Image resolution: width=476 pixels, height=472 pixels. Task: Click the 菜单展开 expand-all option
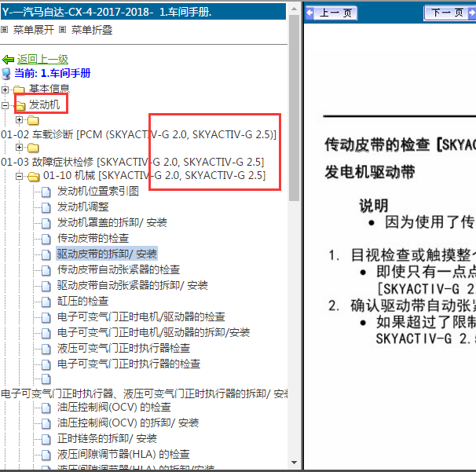34,30
